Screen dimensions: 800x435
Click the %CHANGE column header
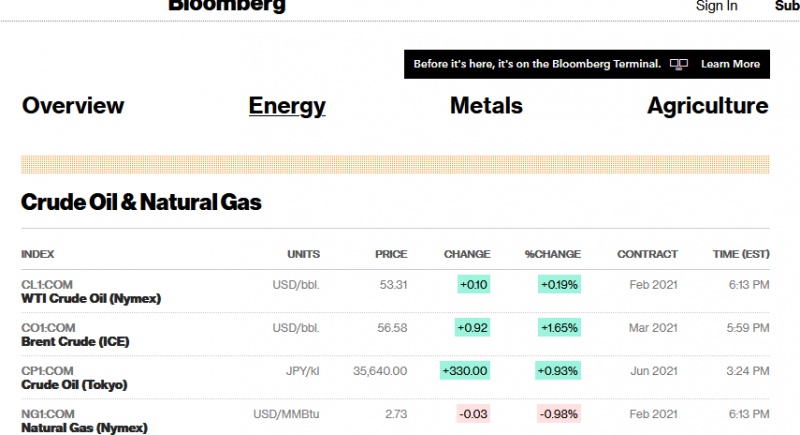point(553,254)
